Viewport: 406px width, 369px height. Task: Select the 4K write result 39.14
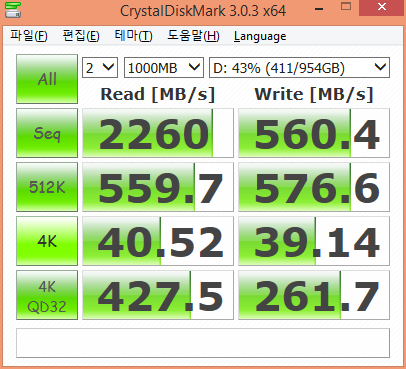(314, 241)
